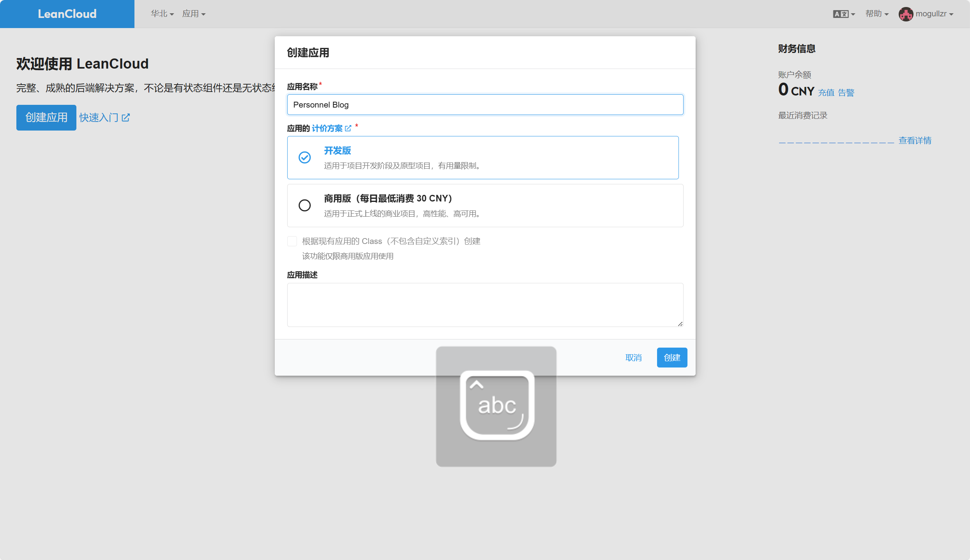
Task: Confirm with the 创建 button
Action: click(x=672, y=357)
